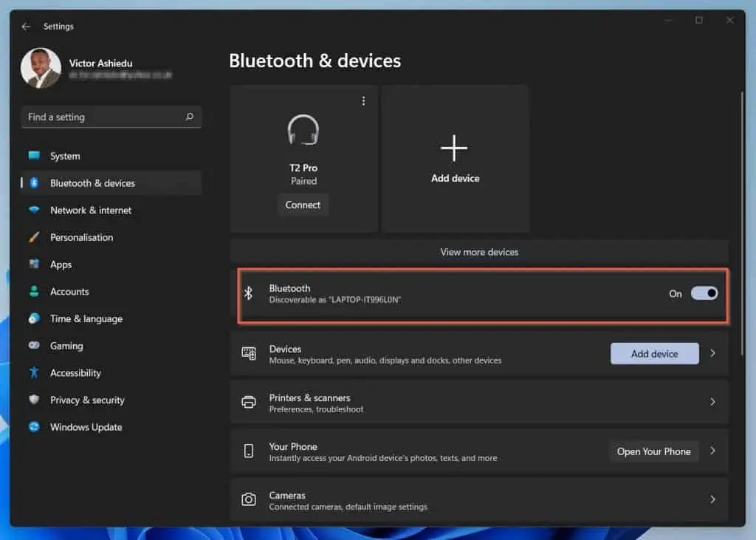
Task: Click View more devices
Action: point(479,252)
